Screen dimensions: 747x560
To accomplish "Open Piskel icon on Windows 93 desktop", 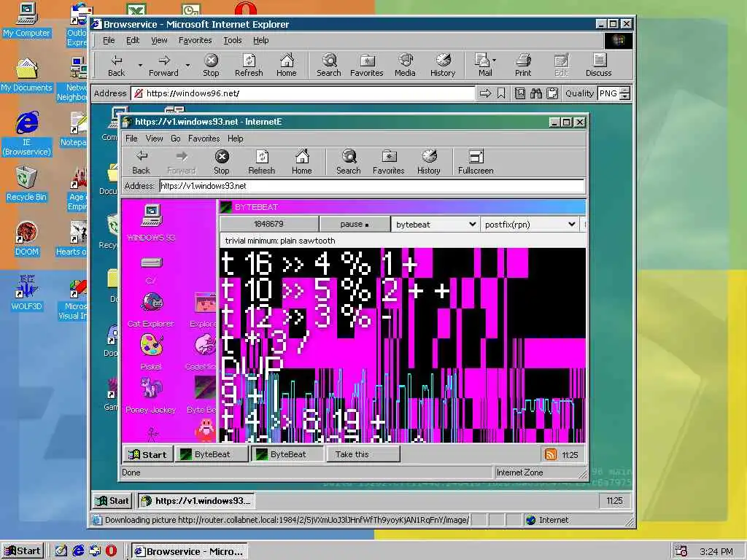I will tap(152, 351).
